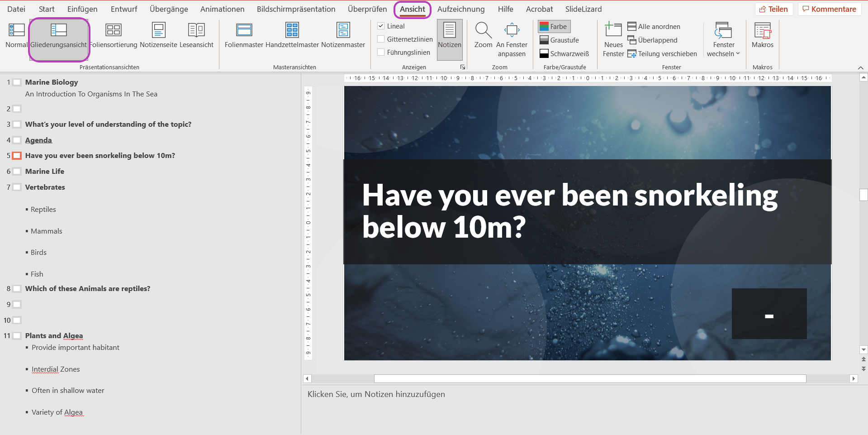
Task: Collapse the ribbon with chevron
Action: click(x=860, y=67)
